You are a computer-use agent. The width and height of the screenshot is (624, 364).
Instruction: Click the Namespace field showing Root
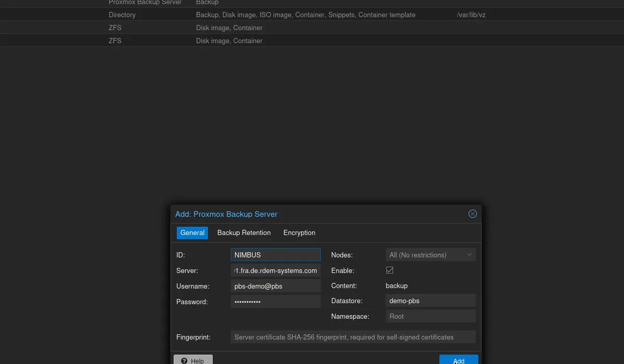[x=431, y=316]
